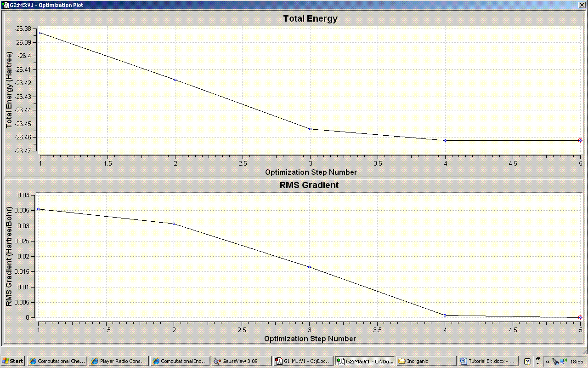Viewport: 588px width, 368px height.
Task: Open the Inorganic folder from taskbar
Action: click(426, 361)
